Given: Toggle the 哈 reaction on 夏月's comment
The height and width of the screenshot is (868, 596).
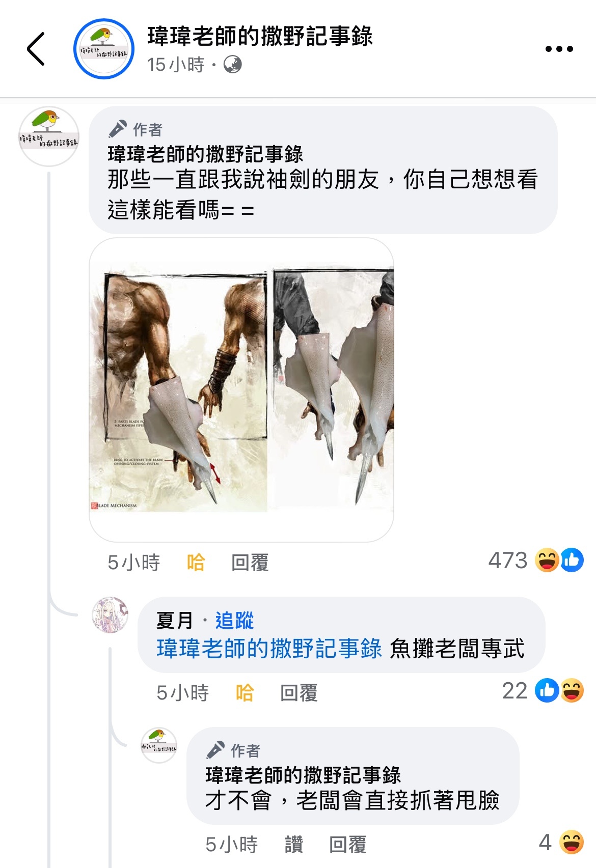Looking at the screenshot, I should coord(245,693).
